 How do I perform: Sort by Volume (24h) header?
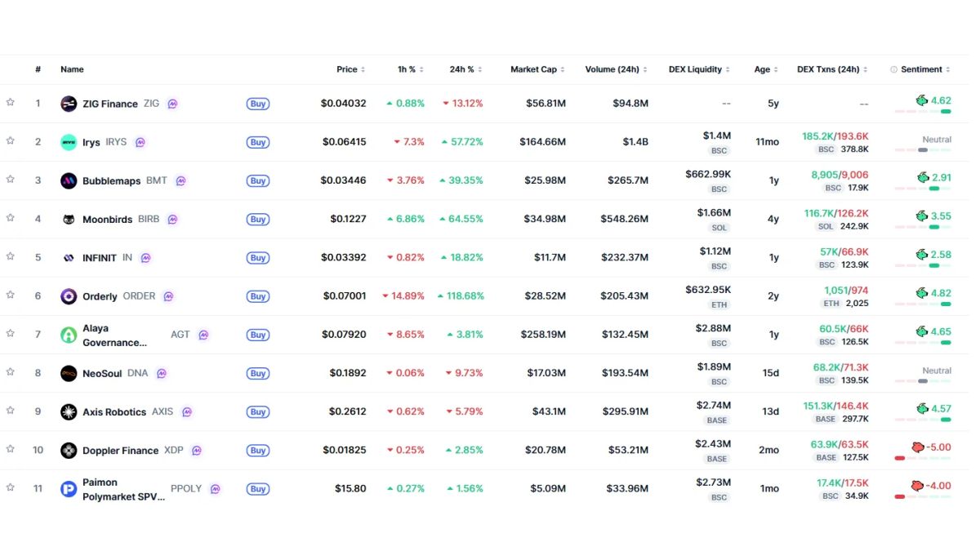(x=617, y=69)
